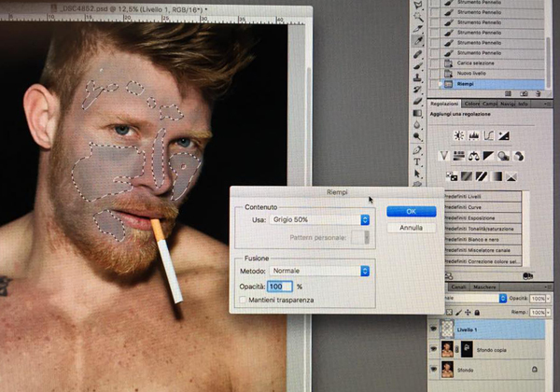
Task: Add a Levels adjustment
Action: point(473,135)
